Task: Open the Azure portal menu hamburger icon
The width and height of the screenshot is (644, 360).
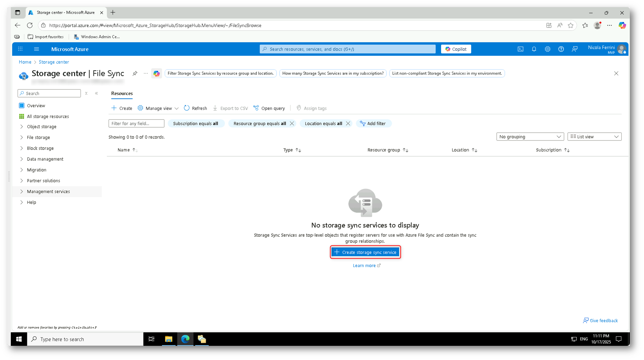Action: point(37,49)
